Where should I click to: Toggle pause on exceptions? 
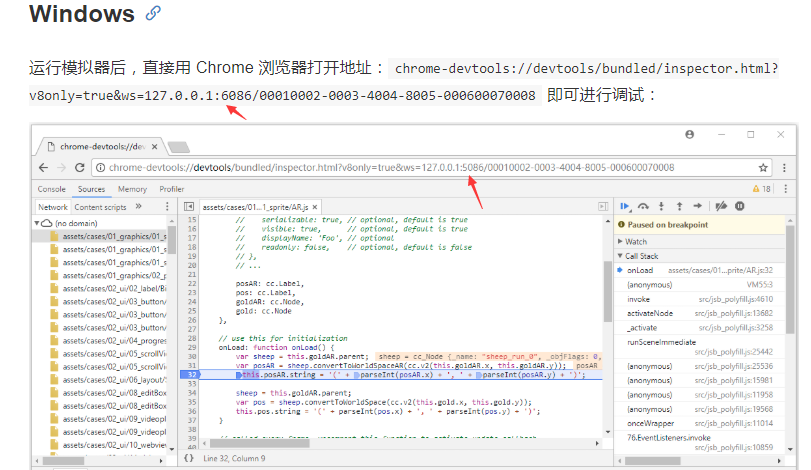point(740,206)
